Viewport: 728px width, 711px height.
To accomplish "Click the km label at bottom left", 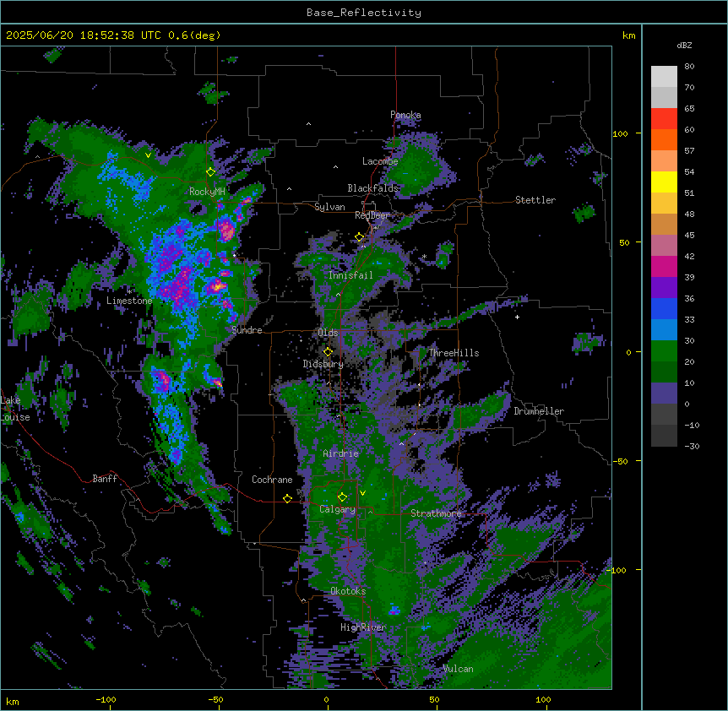I will pyautogui.click(x=12, y=702).
